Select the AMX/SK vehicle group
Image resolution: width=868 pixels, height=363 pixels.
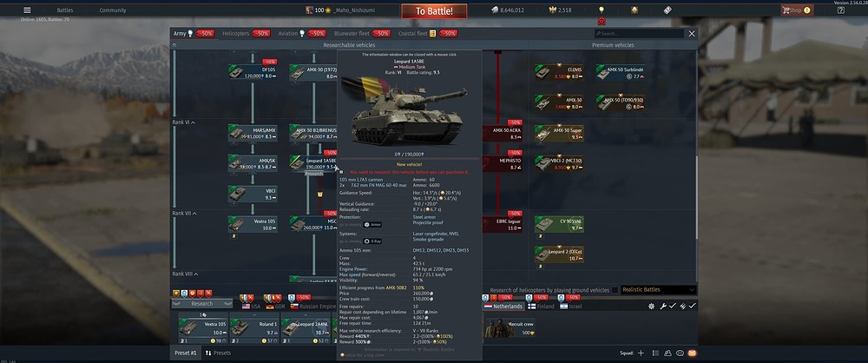tap(253, 163)
